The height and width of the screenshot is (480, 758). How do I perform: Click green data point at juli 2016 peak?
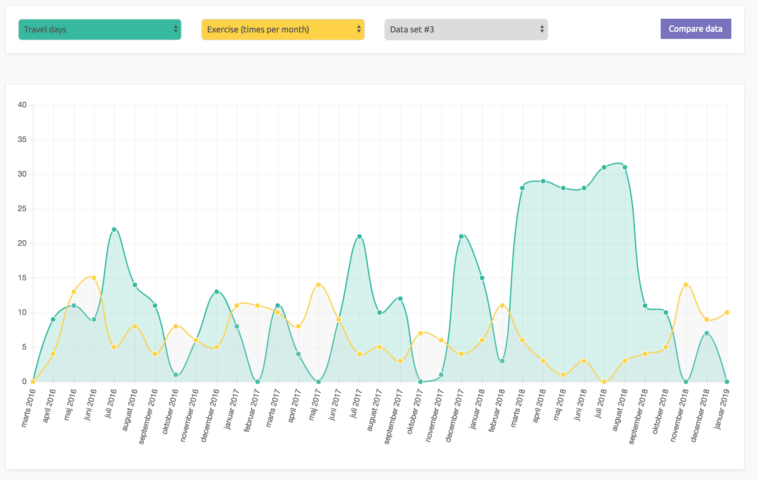tap(114, 229)
